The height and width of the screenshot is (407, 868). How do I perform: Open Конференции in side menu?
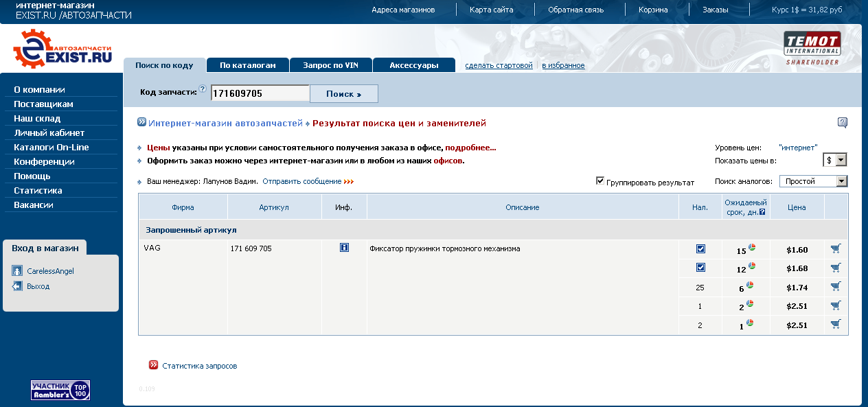[44, 161]
